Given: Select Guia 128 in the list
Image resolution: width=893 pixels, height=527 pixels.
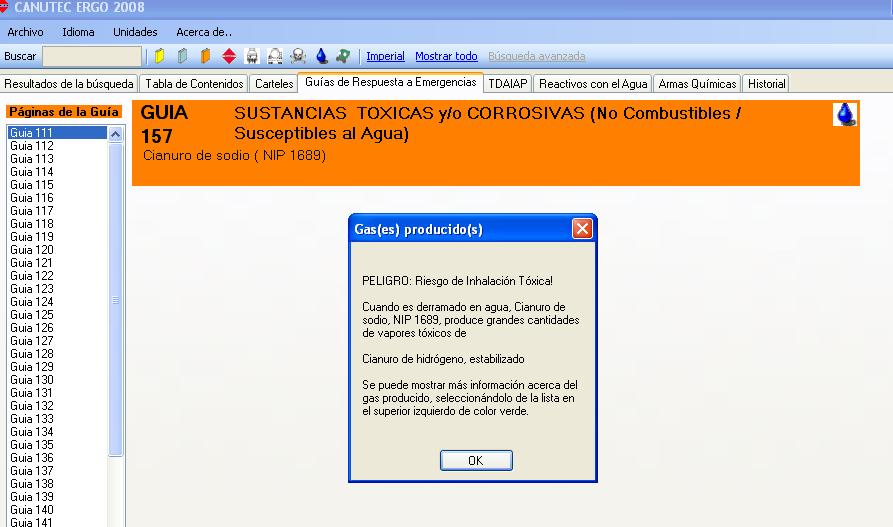Looking at the screenshot, I should coord(57,354).
